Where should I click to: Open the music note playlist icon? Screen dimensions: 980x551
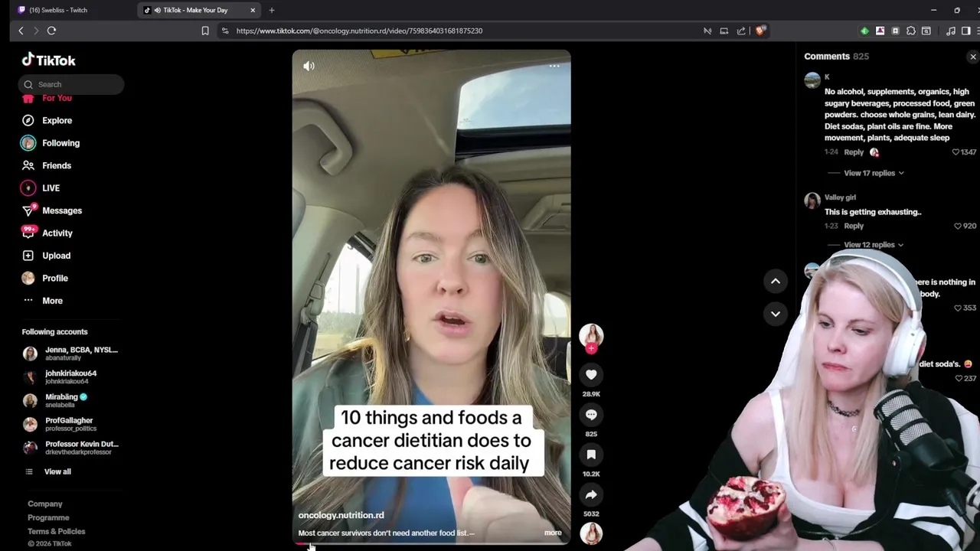(950, 31)
